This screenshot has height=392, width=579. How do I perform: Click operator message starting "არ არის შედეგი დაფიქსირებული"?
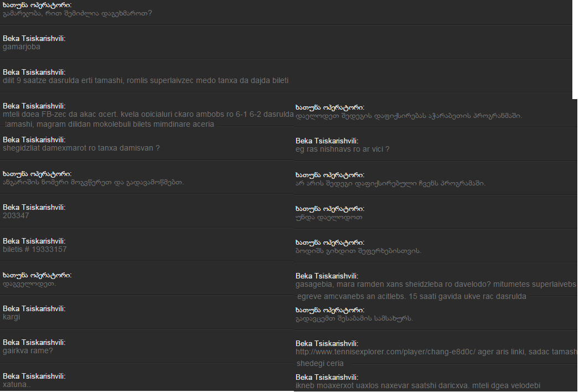[x=390, y=183]
